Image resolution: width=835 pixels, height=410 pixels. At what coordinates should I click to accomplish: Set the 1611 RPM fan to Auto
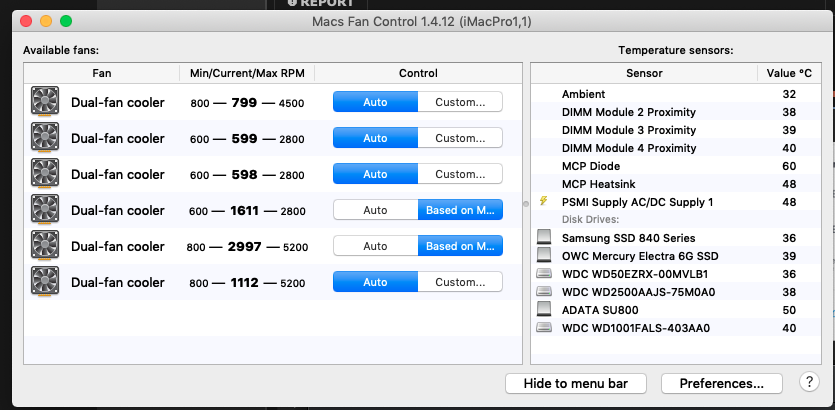[375, 210]
